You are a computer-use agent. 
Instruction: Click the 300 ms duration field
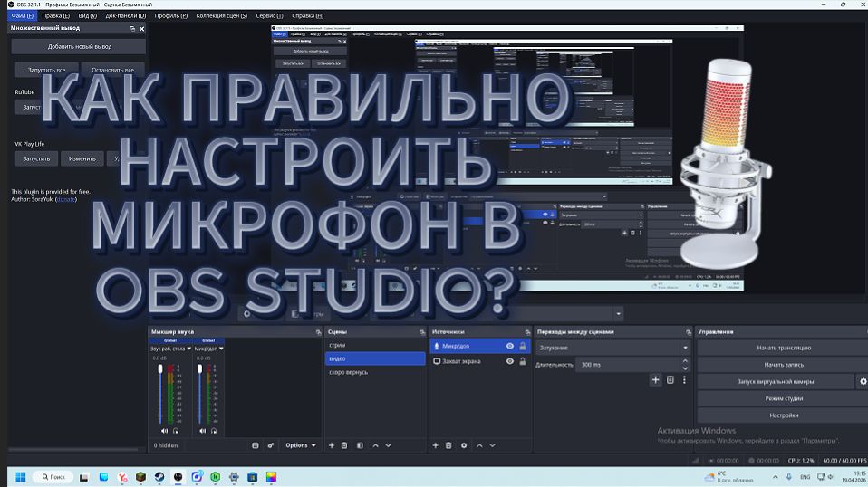pos(628,365)
